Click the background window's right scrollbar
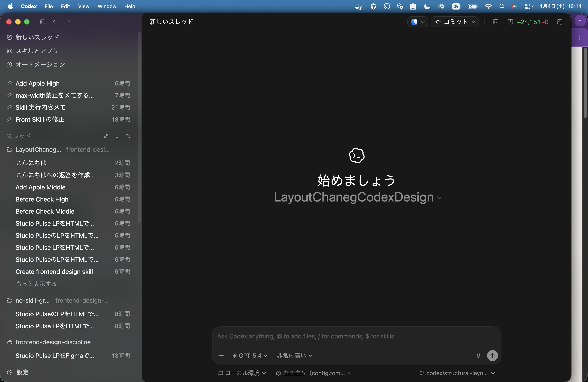Image resolution: width=588 pixels, height=382 pixels. 585,83
